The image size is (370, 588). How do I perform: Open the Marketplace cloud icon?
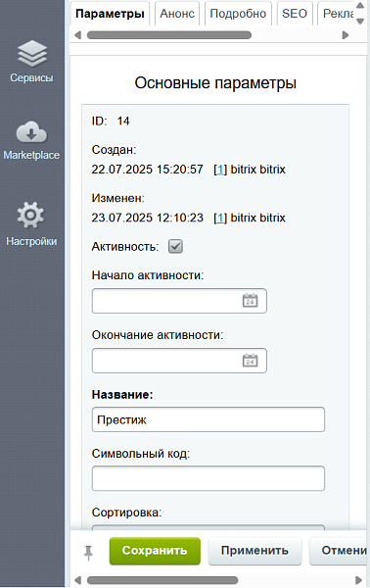31,132
